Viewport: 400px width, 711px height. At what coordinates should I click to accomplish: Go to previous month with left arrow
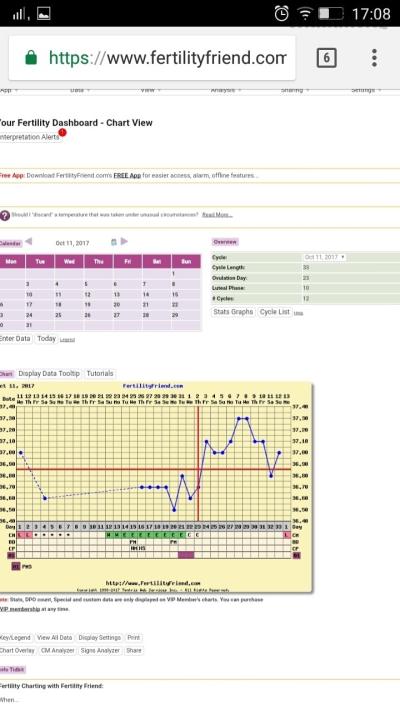point(28,242)
